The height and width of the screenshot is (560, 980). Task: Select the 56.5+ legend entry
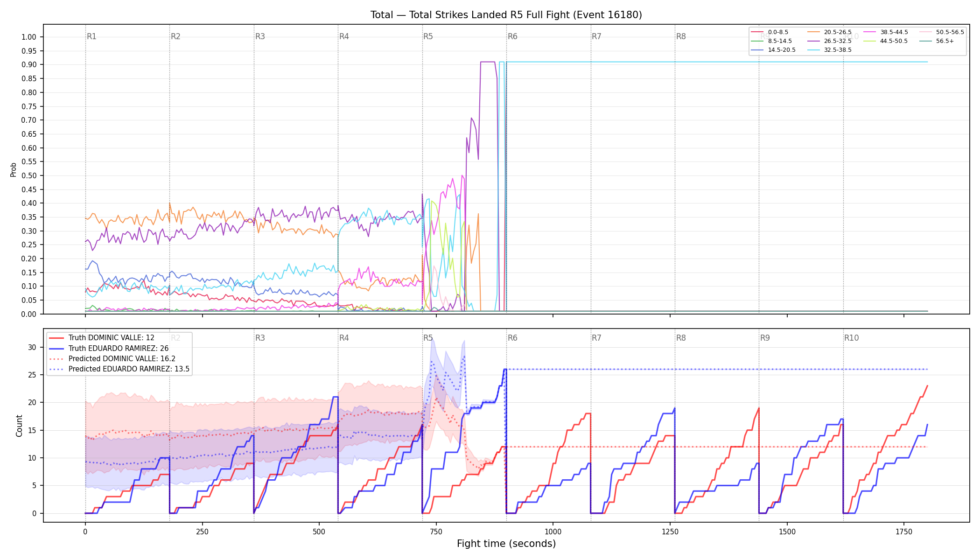pyautogui.click(x=937, y=41)
